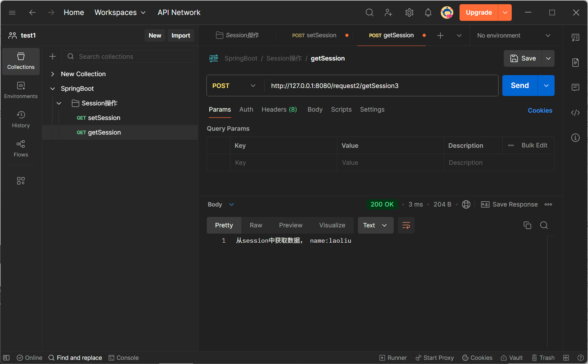Screen dimensions: 588x364
Task: Click the request URL field
Action: 381,86
